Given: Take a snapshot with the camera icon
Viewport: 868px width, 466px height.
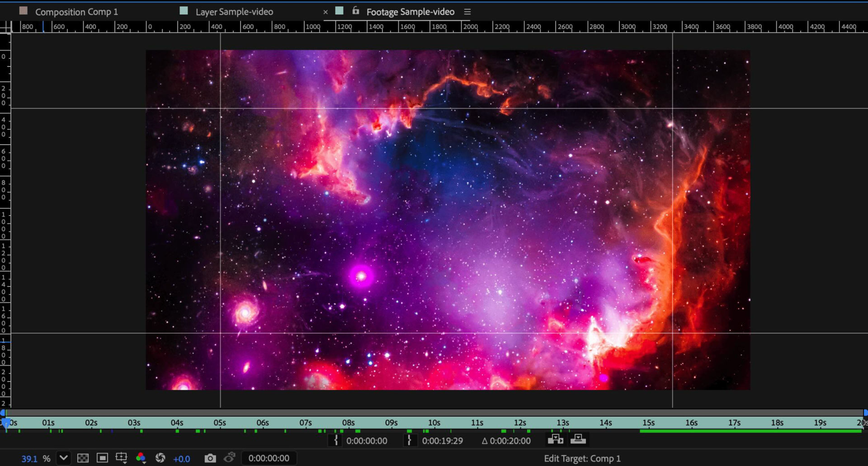Looking at the screenshot, I should [211, 458].
